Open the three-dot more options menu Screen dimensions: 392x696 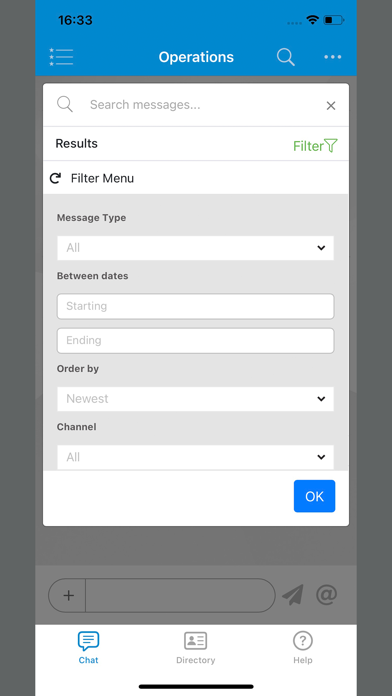tap(333, 57)
